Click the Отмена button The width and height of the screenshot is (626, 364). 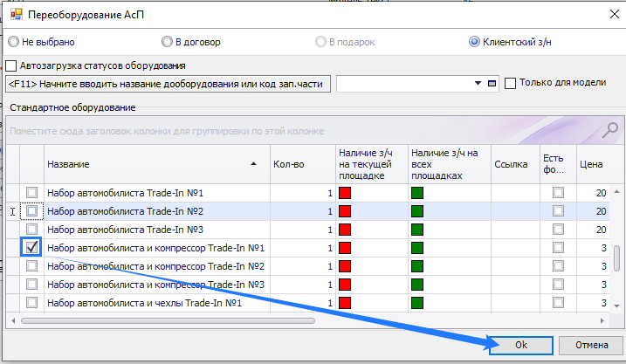coord(591,345)
